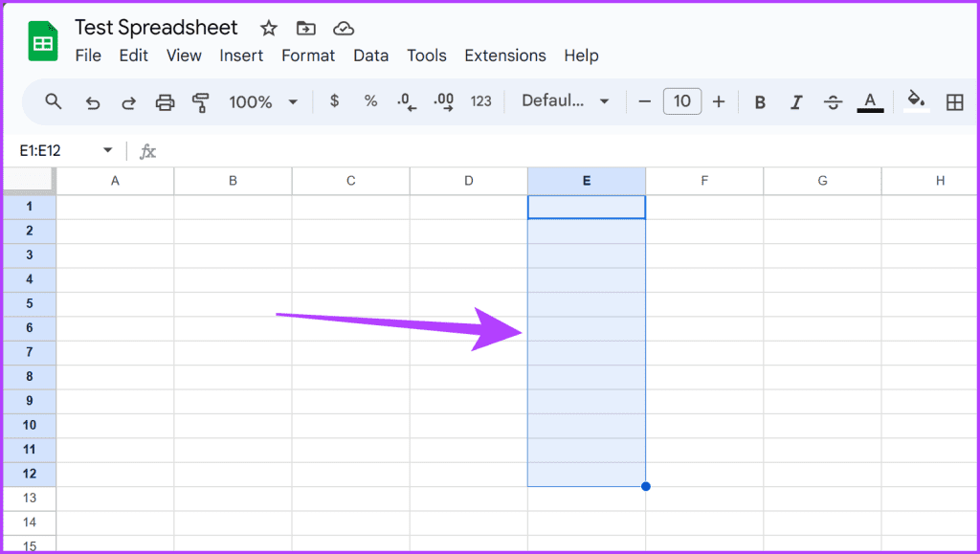Click the move to folder icon

[306, 29]
